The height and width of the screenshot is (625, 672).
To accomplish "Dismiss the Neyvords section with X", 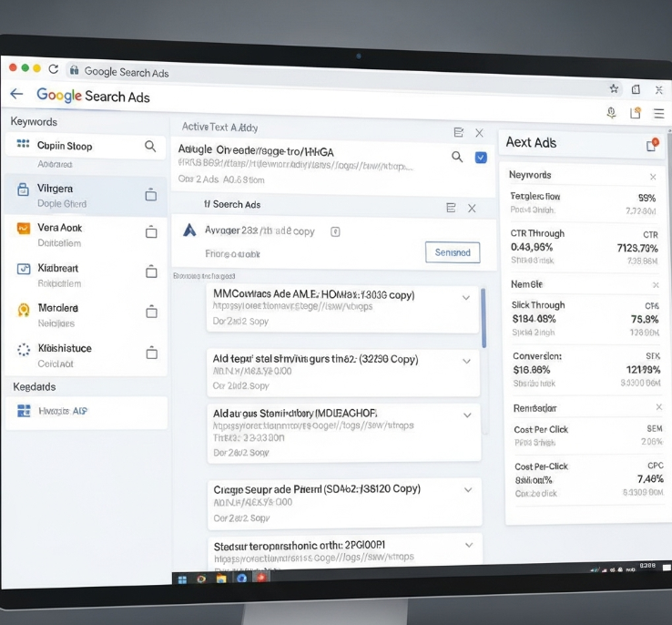I will (653, 177).
